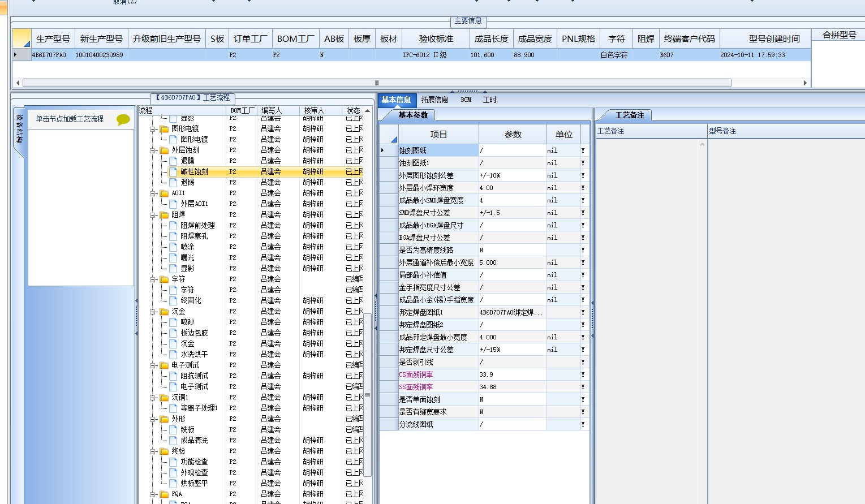
Task: Click the page icon beside 退锡
Action: tap(174, 183)
